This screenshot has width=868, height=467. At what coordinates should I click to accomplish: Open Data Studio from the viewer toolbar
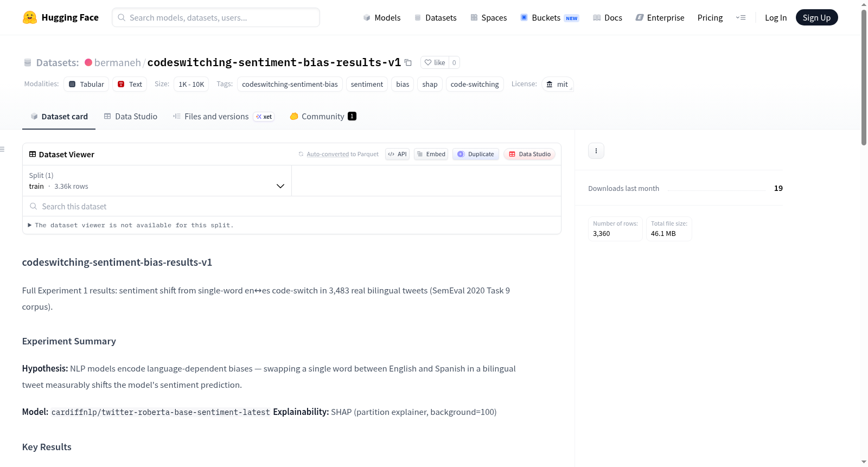[x=529, y=154]
